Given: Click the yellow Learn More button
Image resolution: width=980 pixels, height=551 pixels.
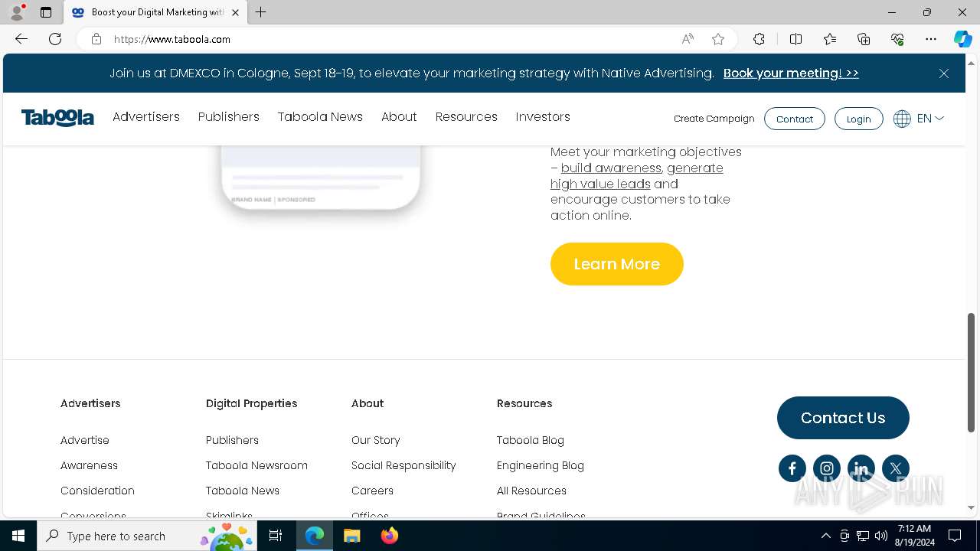Looking at the screenshot, I should tap(617, 264).
